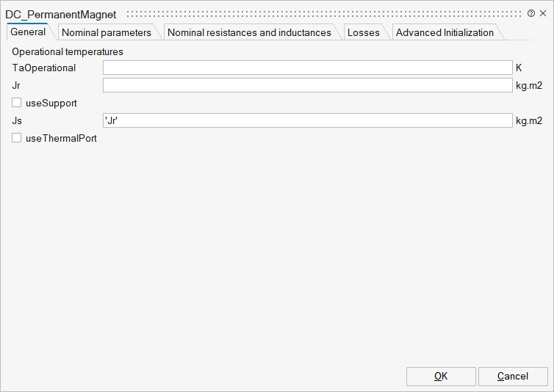Click the kg.m2 unit beside Jr field

pyautogui.click(x=529, y=85)
